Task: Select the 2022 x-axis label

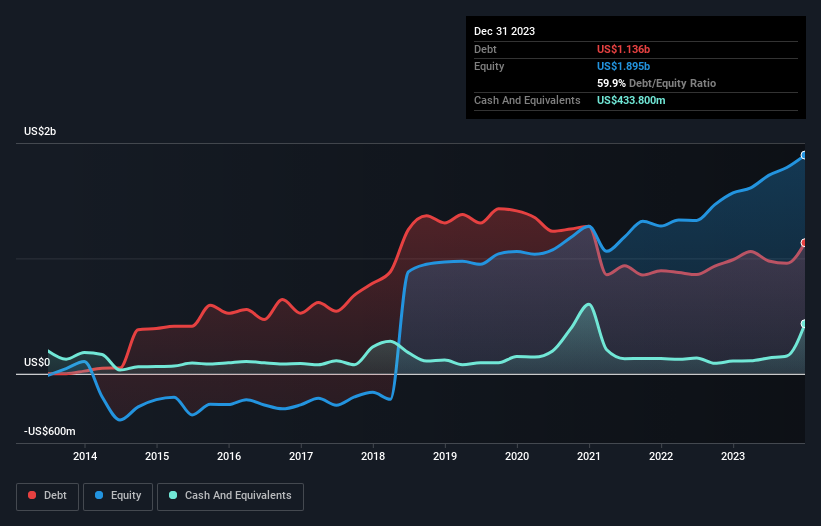Action: [x=661, y=456]
